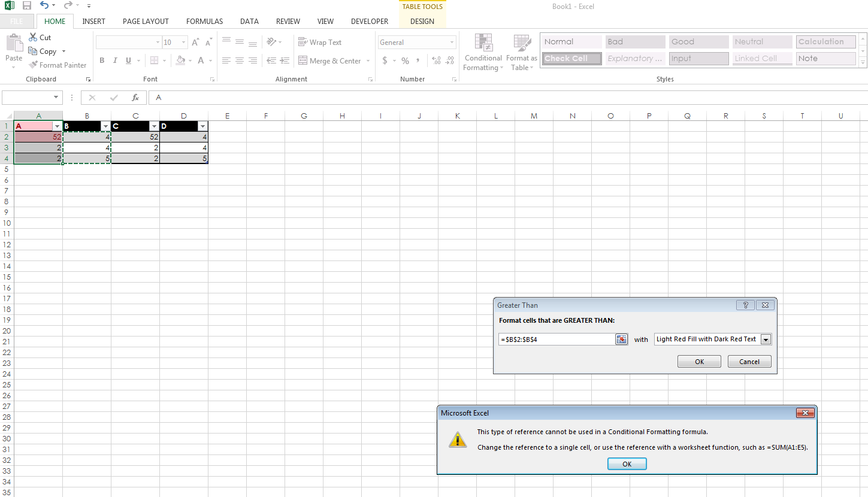Click OK in the Greater Than dialog

click(x=699, y=362)
